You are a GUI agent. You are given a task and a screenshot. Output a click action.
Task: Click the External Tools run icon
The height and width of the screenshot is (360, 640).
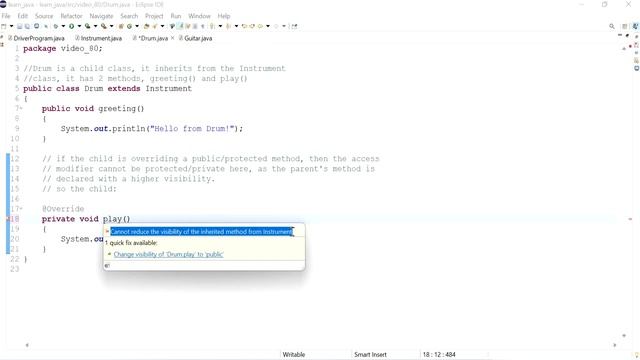(104, 26)
